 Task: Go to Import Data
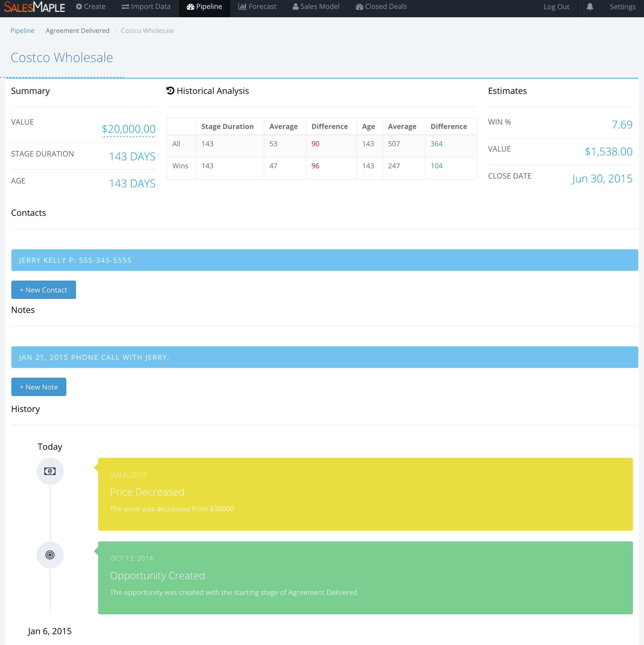146,7
